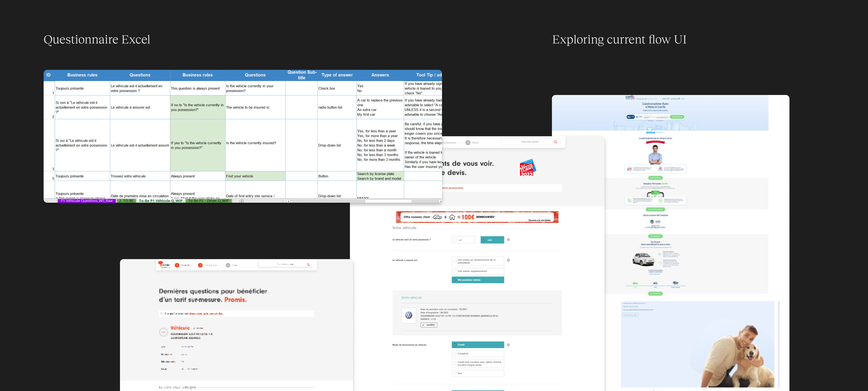Click the 'Drop-down list' cell in row 3
The height and width of the screenshot is (391, 868).
[x=337, y=145]
